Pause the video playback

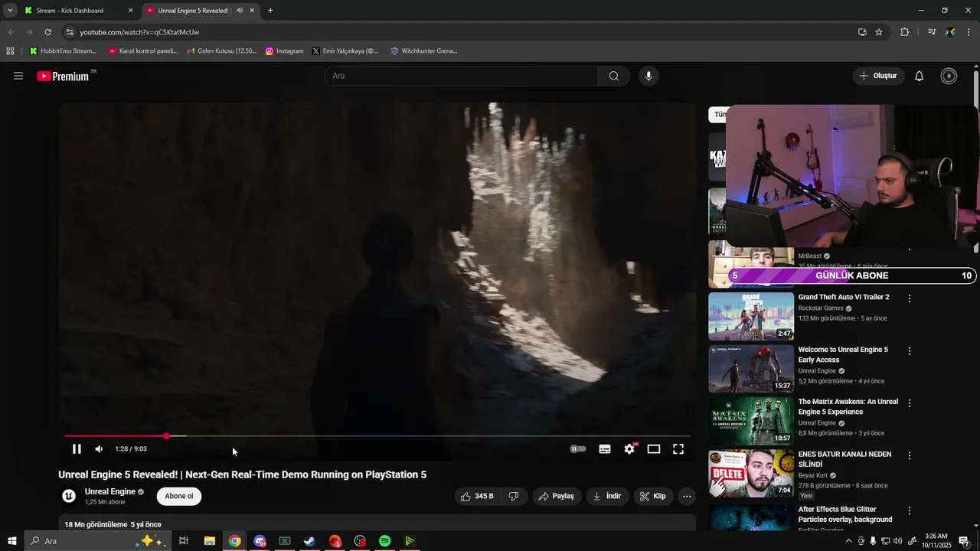(77, 449)
